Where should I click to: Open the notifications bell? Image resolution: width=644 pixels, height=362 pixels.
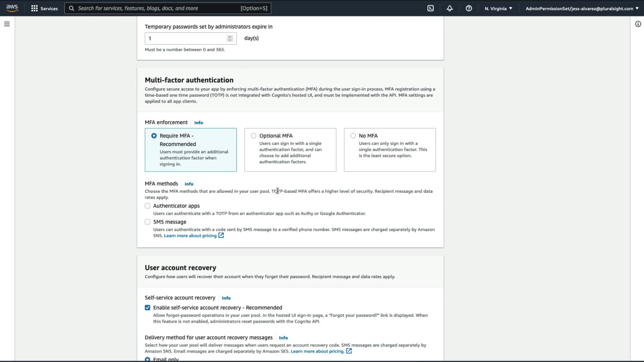(x=449, y=8)
